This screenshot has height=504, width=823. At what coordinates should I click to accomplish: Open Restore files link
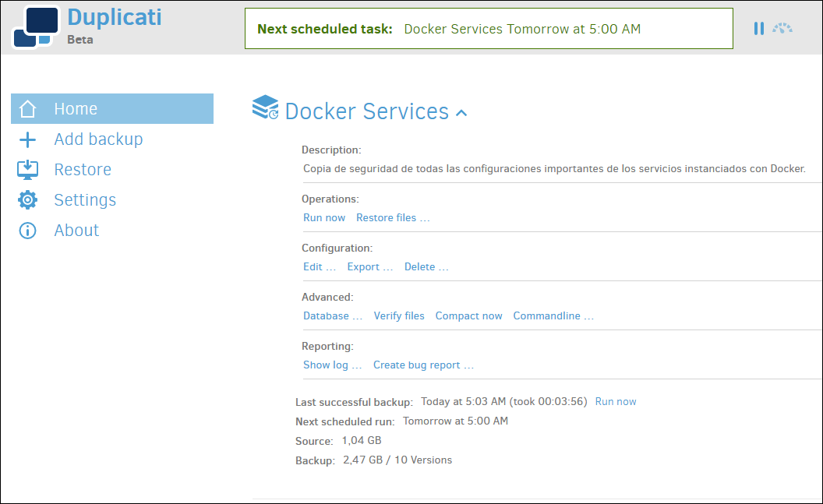393,217
